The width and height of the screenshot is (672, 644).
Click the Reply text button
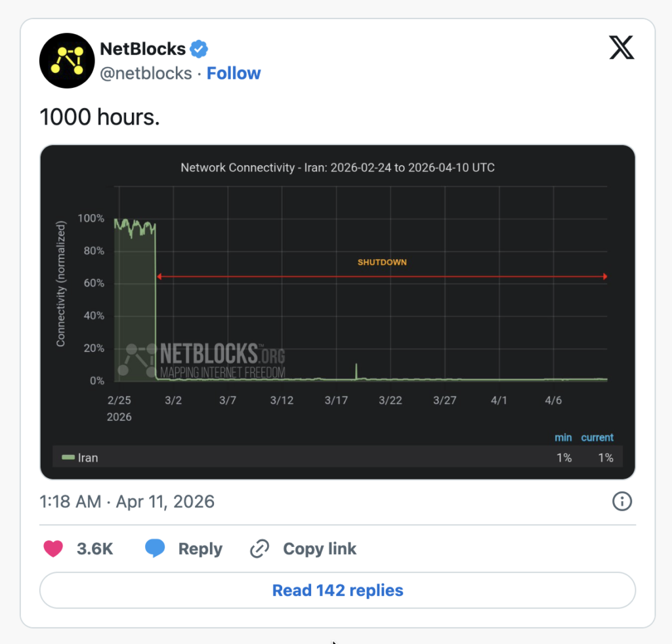pos(200,548)
